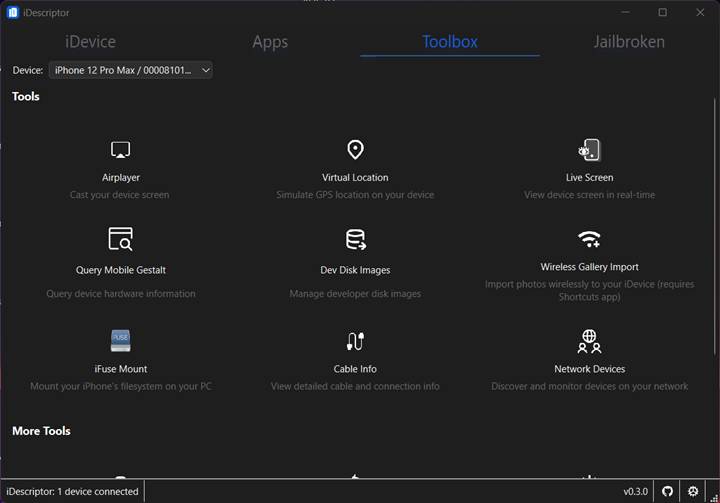Viewport: 720px width, 503px height.
Task: Select the Dev Disk Images icon
Action: (355, 239)
